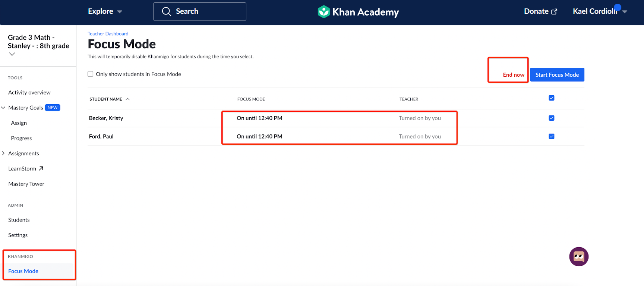644x286 pixels.
Task: Click Grade 3 Math class title
Action: tap(39, 41)
